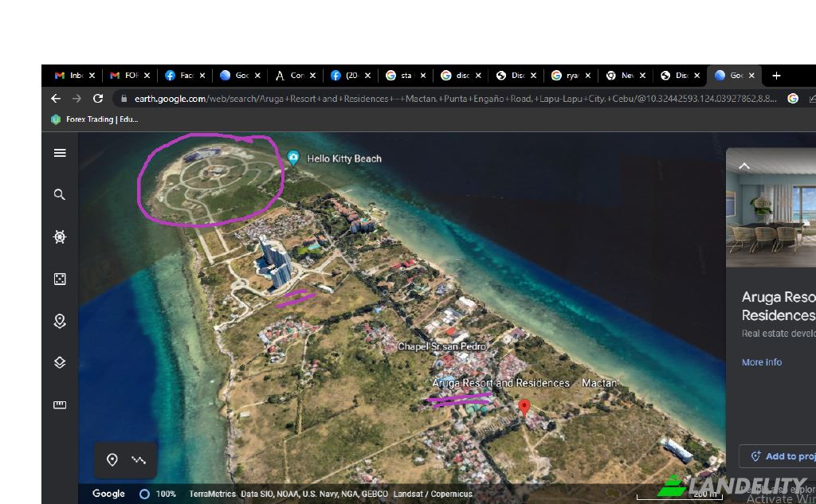Close the Gmail Inbox tab

(x=92, y=76)
